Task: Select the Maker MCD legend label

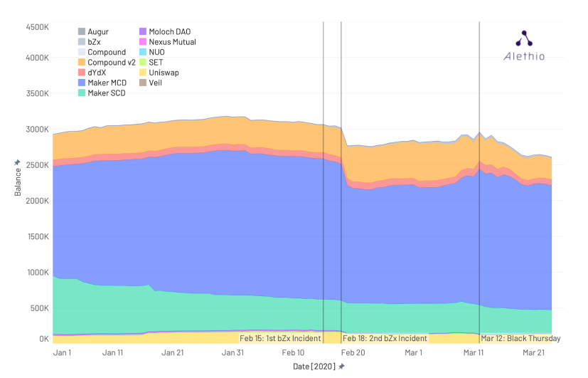Action: [x=107, y=83]
